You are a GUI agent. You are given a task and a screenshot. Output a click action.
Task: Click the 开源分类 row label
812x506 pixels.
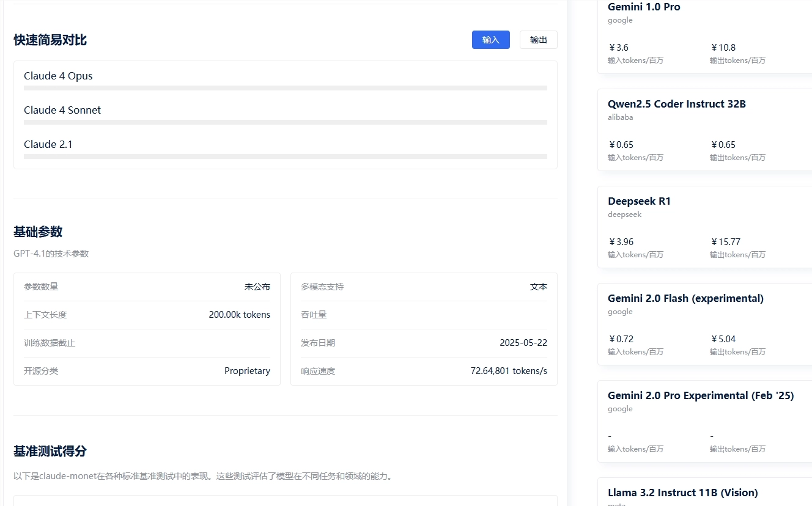point(41,371)
